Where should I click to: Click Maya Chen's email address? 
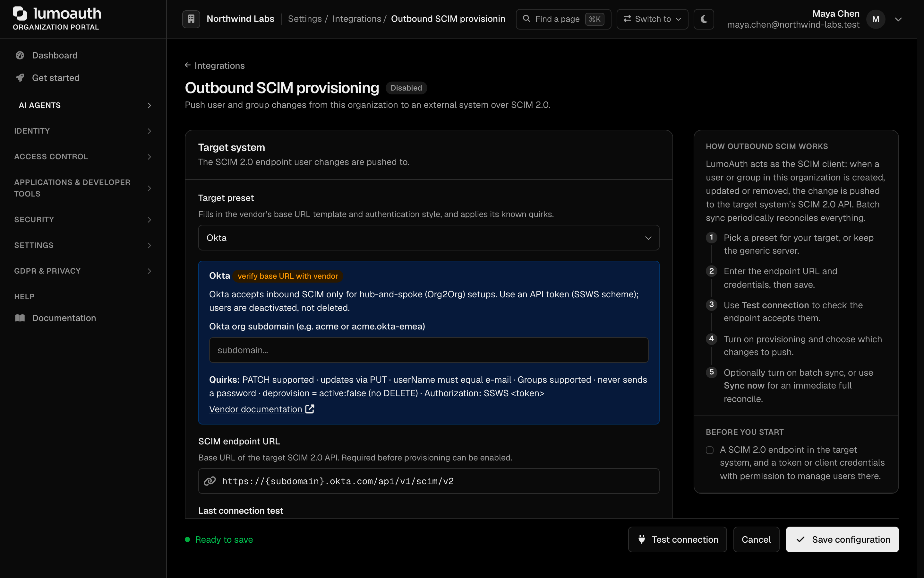tap(793, 24)
